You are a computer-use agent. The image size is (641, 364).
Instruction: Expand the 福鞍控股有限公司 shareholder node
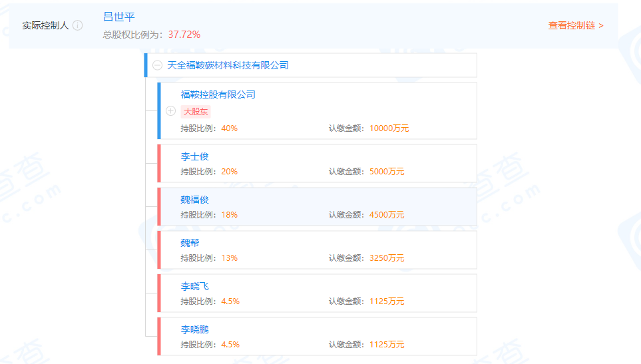(x=170, y=111)
